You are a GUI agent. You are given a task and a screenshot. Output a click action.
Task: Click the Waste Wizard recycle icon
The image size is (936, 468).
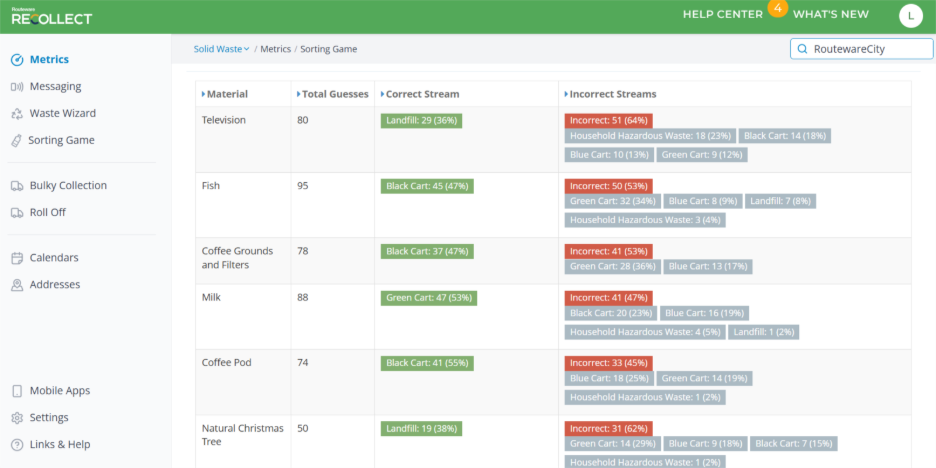click(17, 113)
